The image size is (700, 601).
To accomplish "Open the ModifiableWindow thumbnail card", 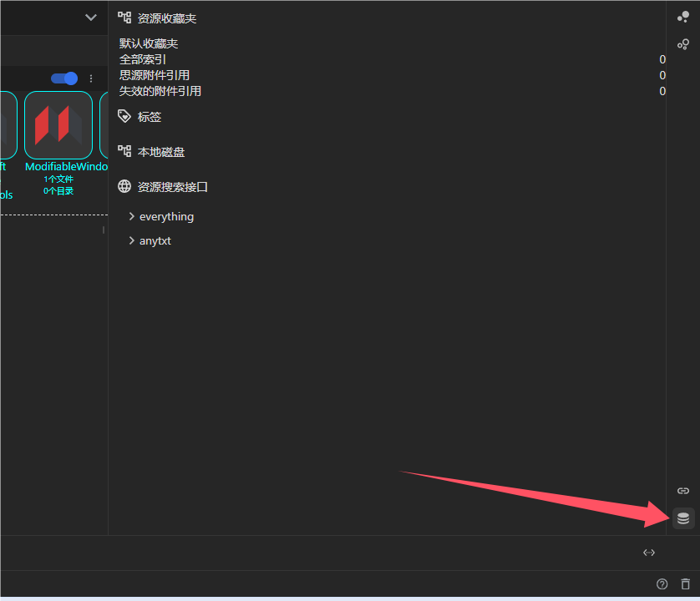I will pos(58,125).
